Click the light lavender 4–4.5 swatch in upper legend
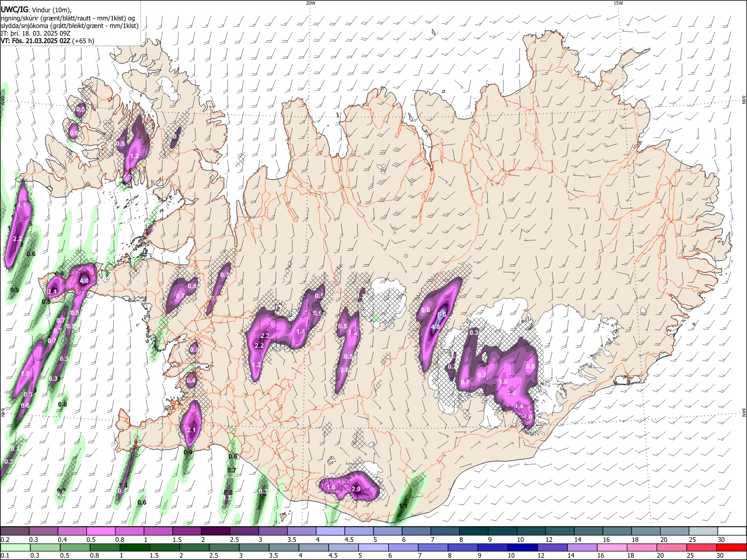Viewport: 747px width, 560px height. pos(330,531)
